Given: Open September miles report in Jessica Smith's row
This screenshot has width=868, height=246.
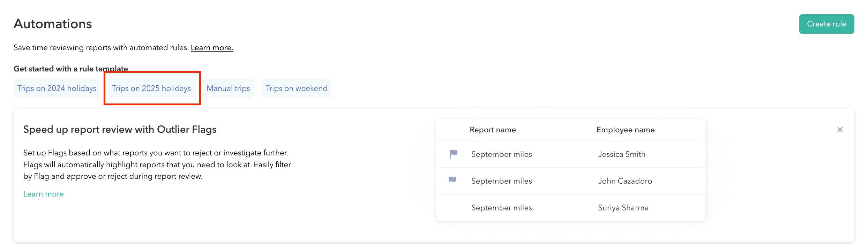Looking at the screenshot, I should [501, 154].
